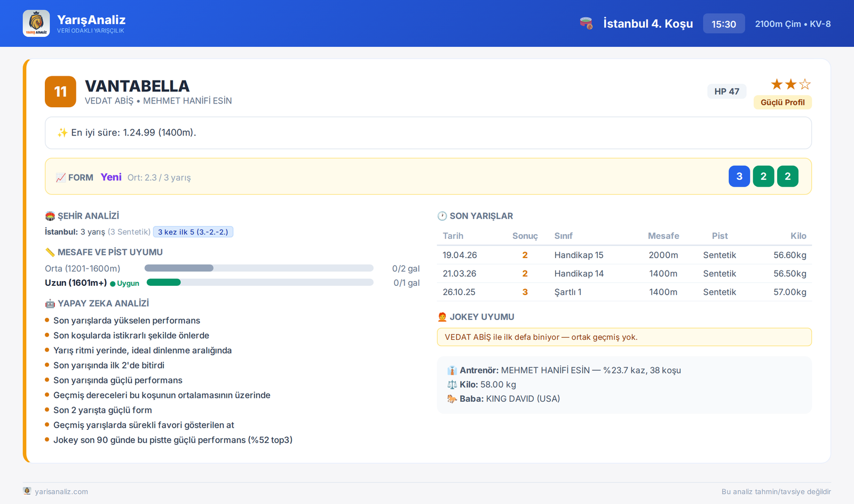This screenshot has height=504, width=854.
Task: Click Son yarışında ilk 2'de bitirdi bullet
Action: tap(109, 365)
